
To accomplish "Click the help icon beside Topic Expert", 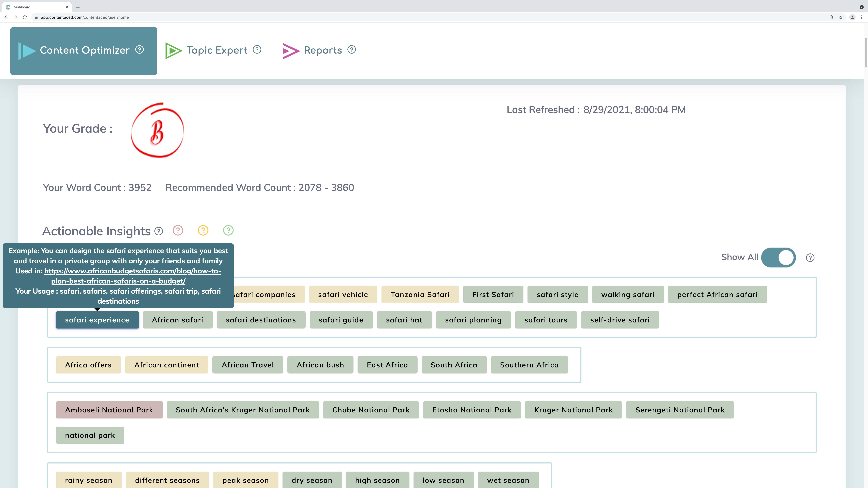I will (257, 49).
